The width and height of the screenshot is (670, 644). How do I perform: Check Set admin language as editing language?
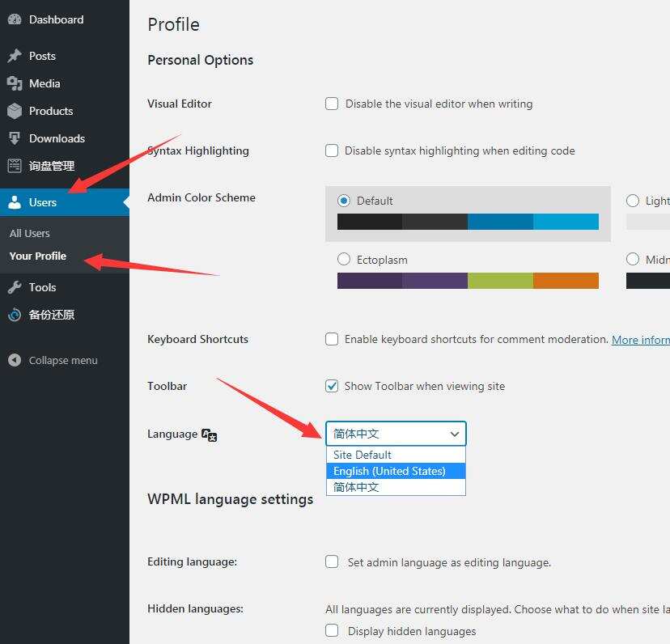tap(332, 561)
